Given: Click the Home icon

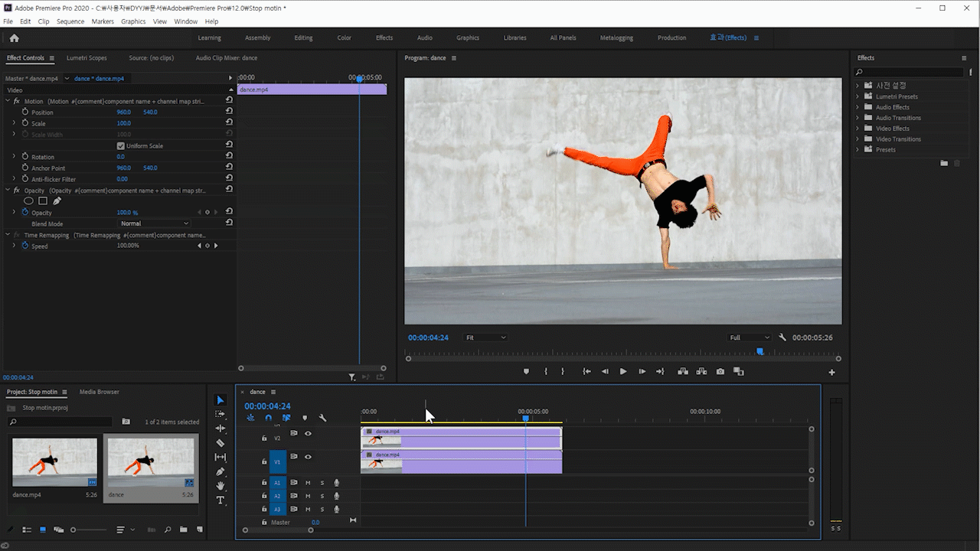Looking at the screenshot, I should 14,38.
